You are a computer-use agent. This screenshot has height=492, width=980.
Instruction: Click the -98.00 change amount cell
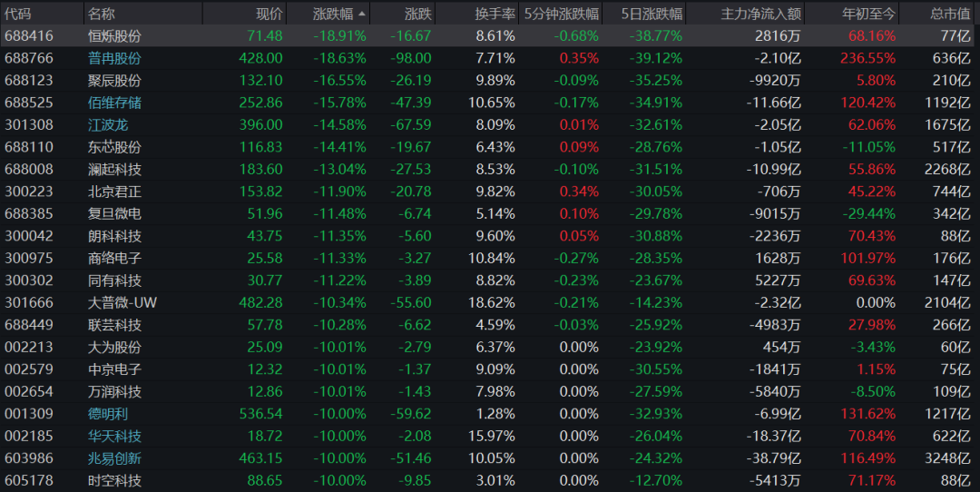pyautogui.click(x=411, y=58)
